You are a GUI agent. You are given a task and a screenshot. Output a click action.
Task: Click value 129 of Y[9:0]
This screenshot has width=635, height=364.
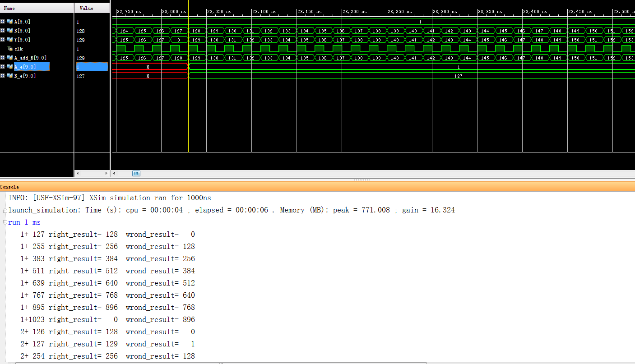tap(80, 40)
